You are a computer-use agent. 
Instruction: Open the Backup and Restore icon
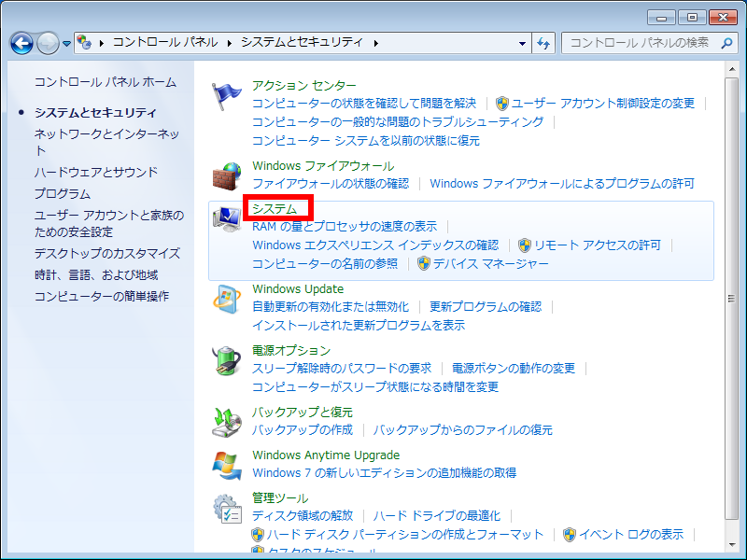point(228,421)
